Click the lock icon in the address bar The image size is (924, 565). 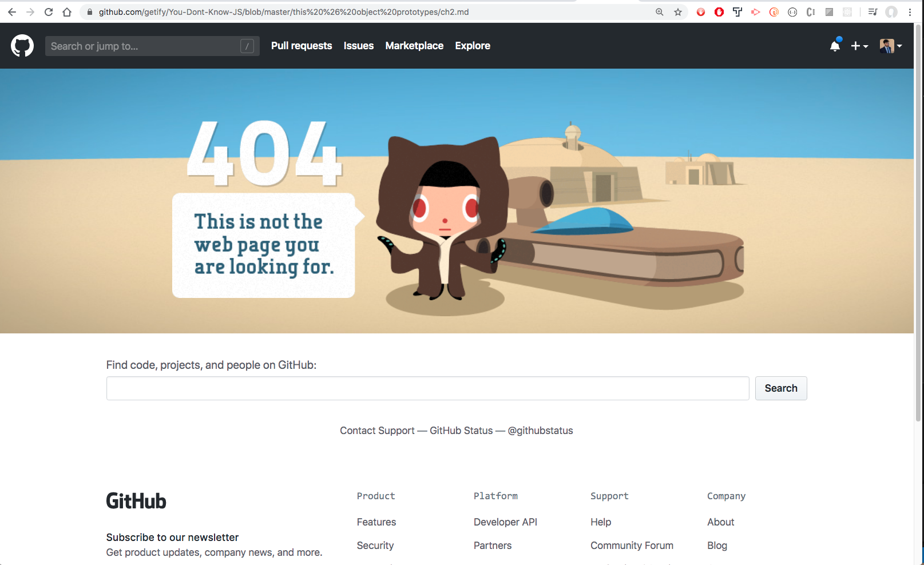point(90,12)
